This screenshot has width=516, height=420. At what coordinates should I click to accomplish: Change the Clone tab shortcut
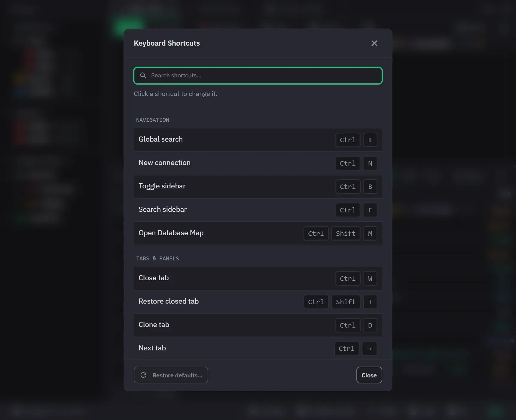pyautogui.click(x=258, y=325)
